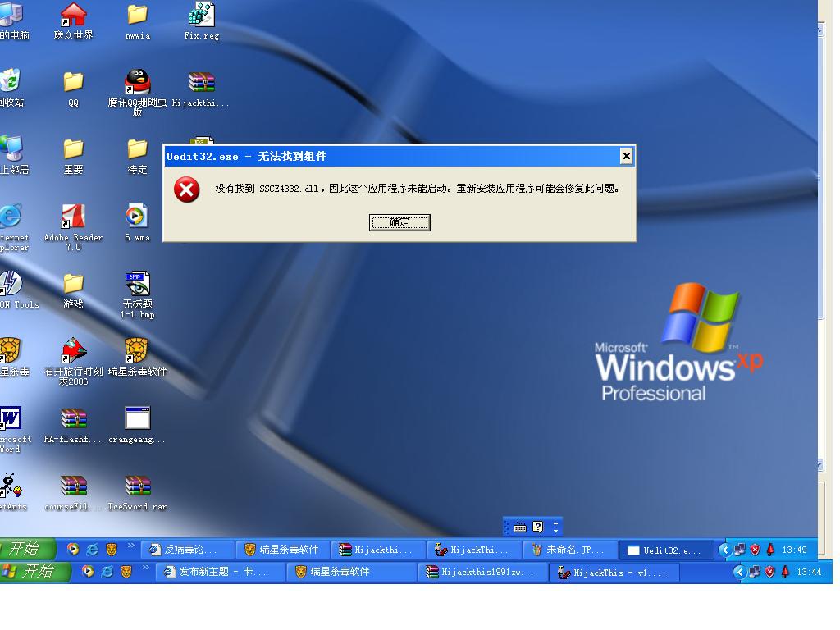The height and width of the screenshot is (630, 840).
Task: Switch to the 未命名.JP... taskbar window
Action: pos(570,550)
